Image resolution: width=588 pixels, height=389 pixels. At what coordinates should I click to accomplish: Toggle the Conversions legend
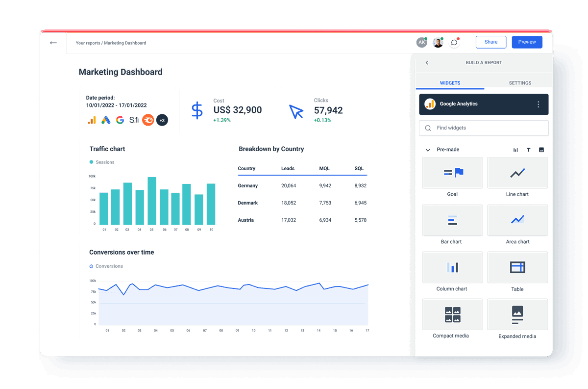click(106, 266)
